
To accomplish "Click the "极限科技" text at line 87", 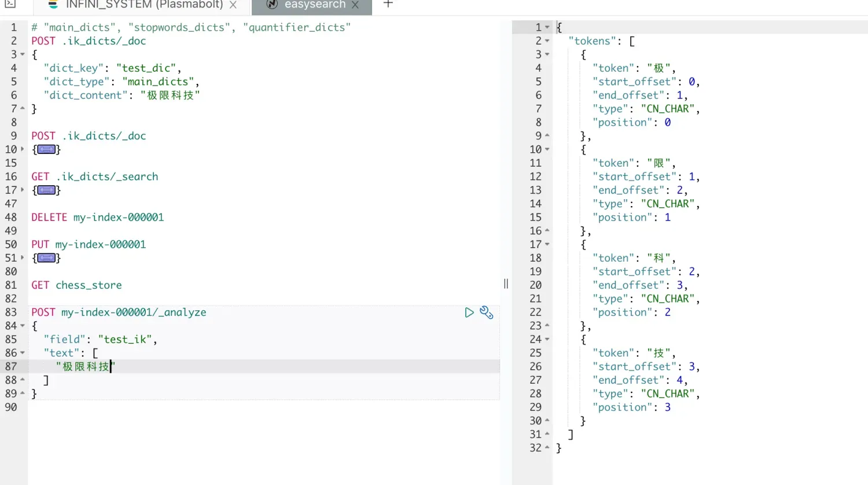I will [x=86, y=366].
